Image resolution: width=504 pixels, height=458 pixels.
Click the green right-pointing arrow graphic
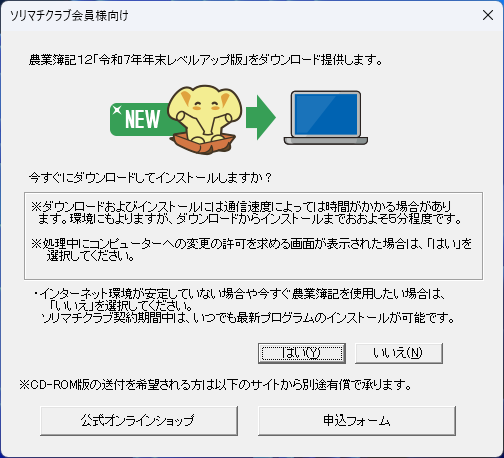261,117
